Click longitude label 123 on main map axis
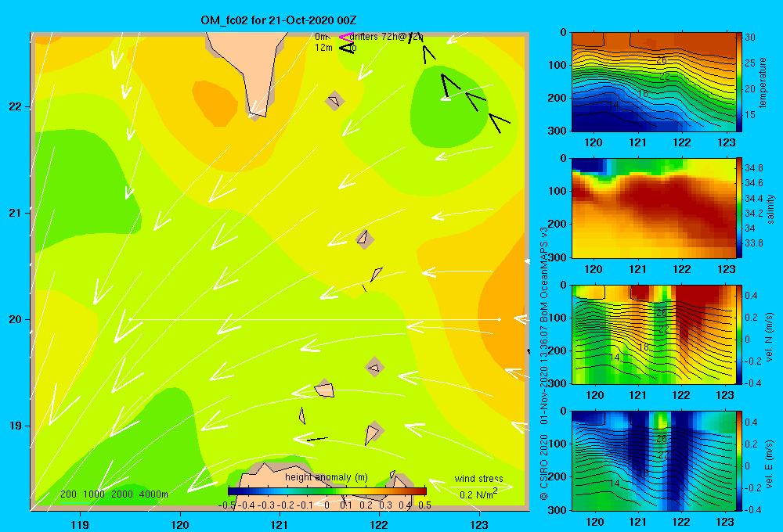This screenshot has height=532, width=783. pos(479,524)
